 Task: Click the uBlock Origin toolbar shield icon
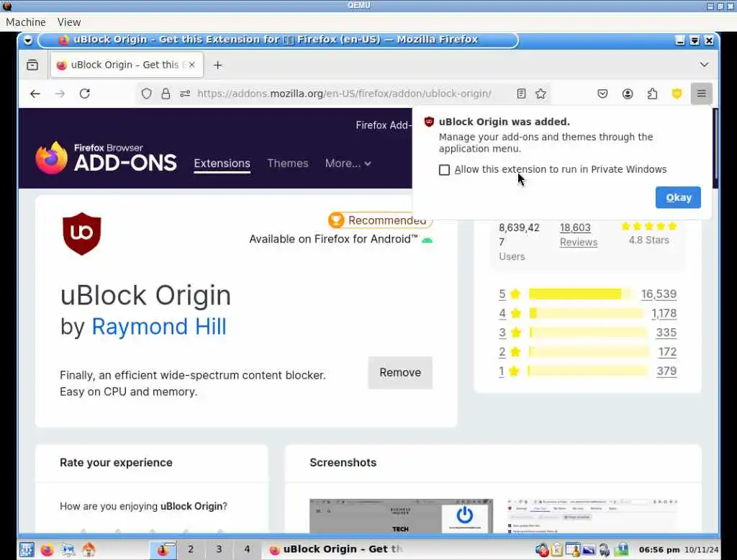(x=677, y=94)
